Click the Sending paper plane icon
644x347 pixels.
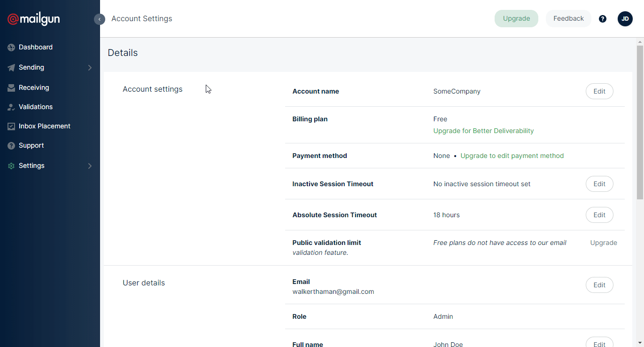pyautogui.click(x=11, y=68)
